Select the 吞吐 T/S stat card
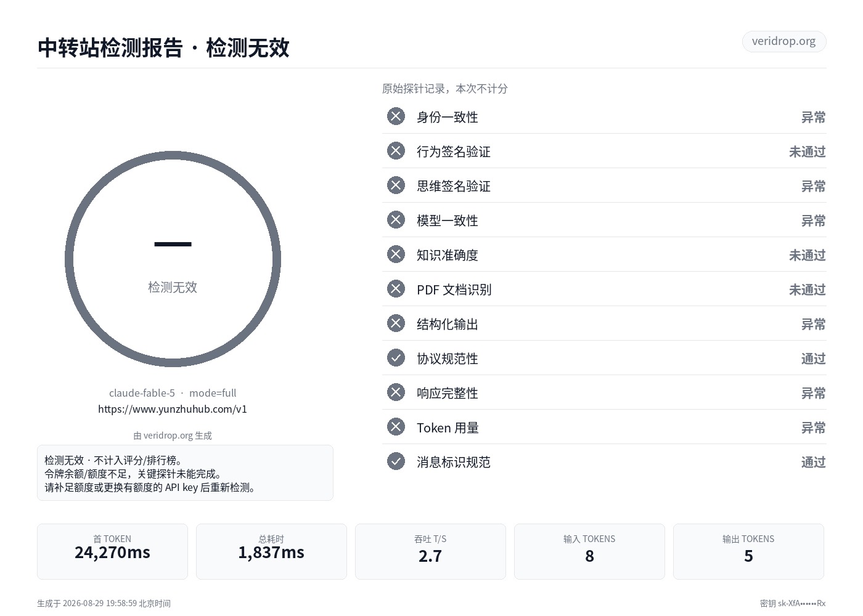 click(x=430, y=551)
